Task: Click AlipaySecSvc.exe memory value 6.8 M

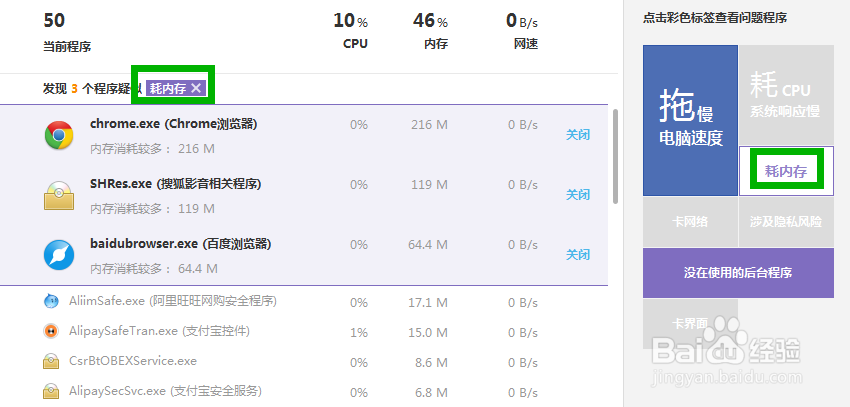Action: coord(432,392)
